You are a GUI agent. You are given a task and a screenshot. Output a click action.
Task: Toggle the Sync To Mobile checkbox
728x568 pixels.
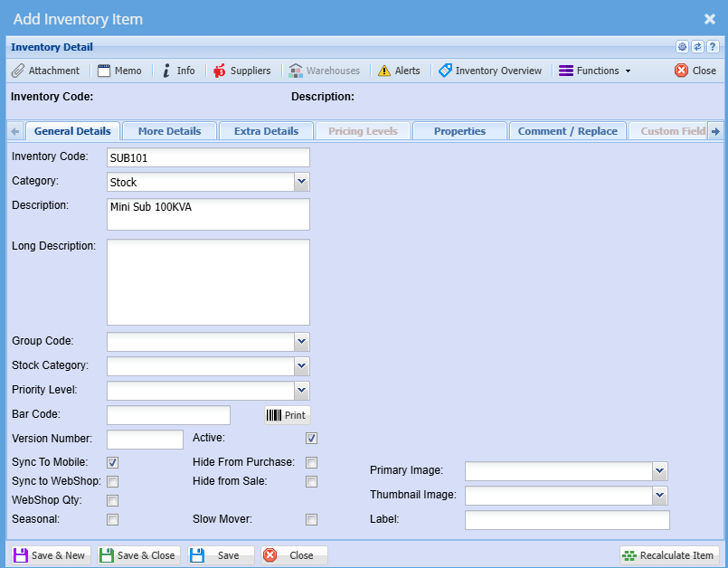113,462
